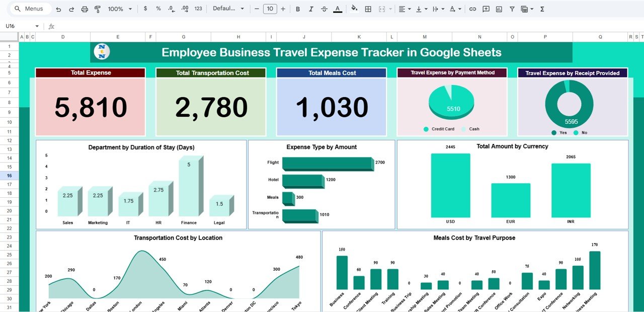Click the increase font size plus button
The width and height of the screenshot is (644, 312).
283,9
